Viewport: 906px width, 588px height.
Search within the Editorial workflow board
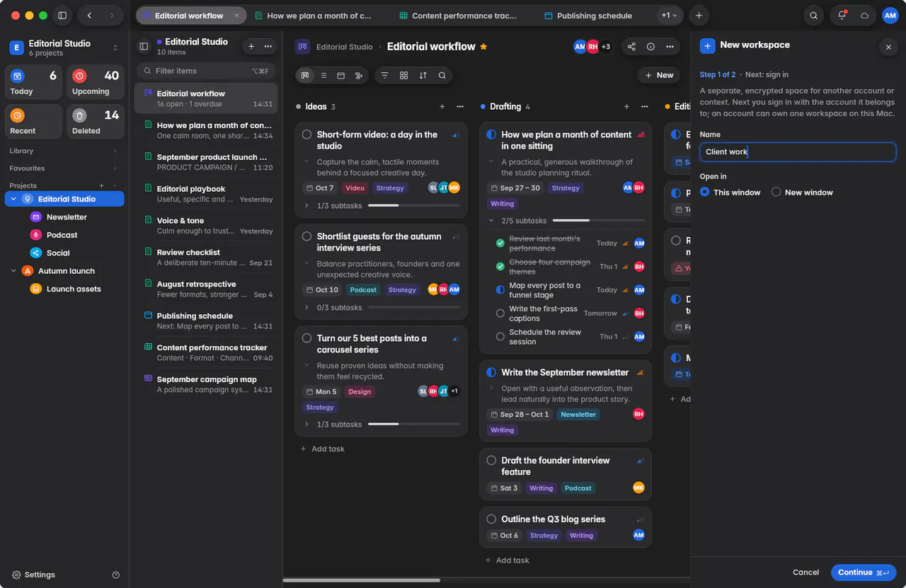[x=442, y=75]
